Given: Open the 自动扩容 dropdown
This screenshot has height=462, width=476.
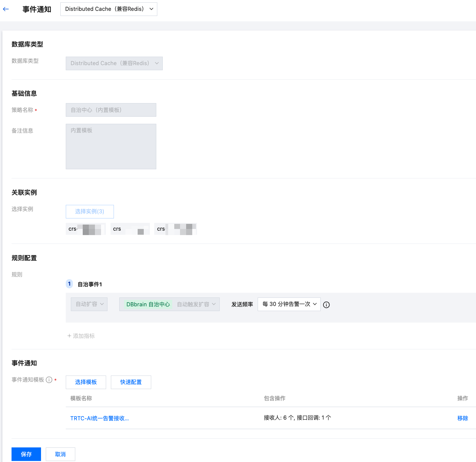Looking at the screenshot, I should [x=89, y=304].
